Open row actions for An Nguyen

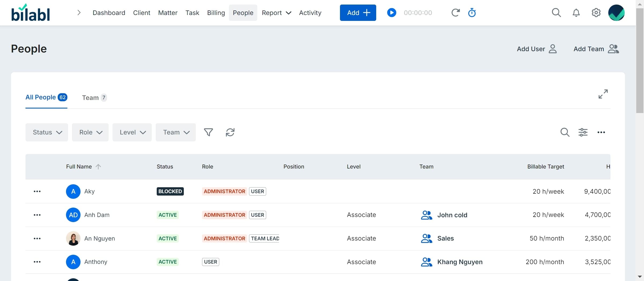click(37, 238)
